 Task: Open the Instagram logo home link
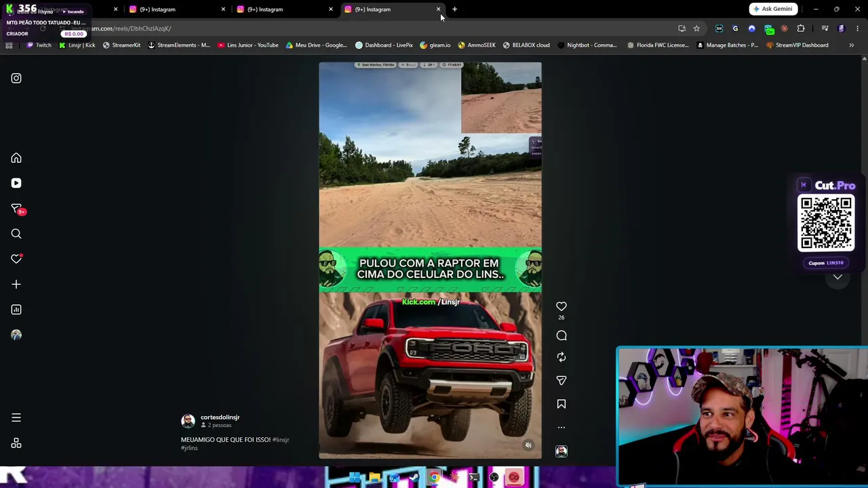[16, 78]
